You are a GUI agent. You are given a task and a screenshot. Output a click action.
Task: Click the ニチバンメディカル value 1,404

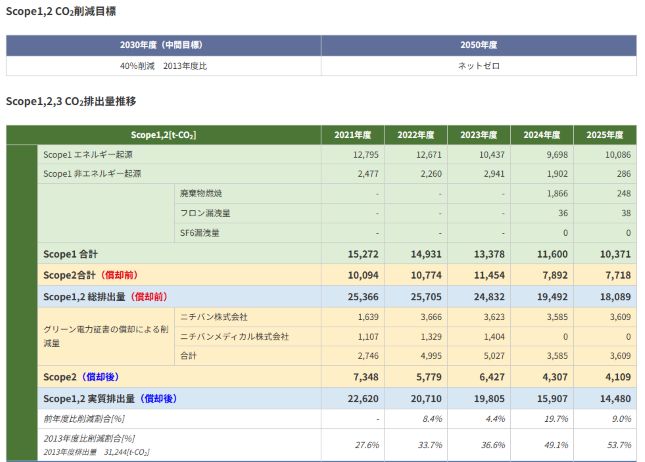pyautogui.click(x=494, y=337)
